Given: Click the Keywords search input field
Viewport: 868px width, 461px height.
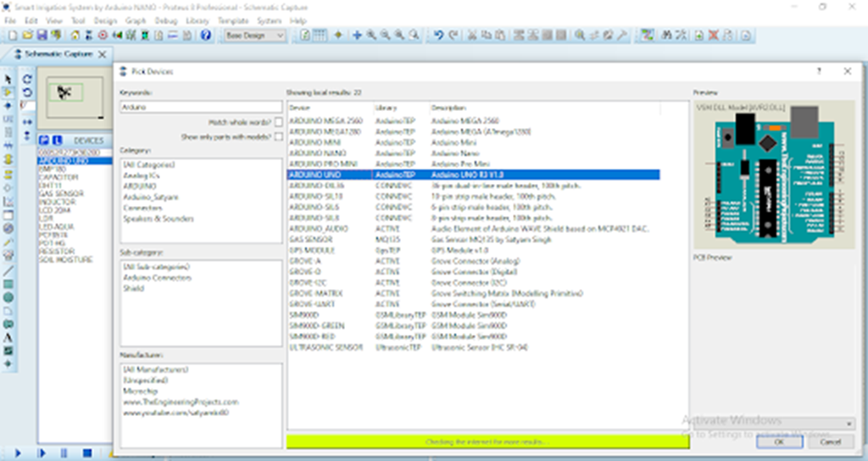Looking at the screenshot, I should tap(201, 107).
